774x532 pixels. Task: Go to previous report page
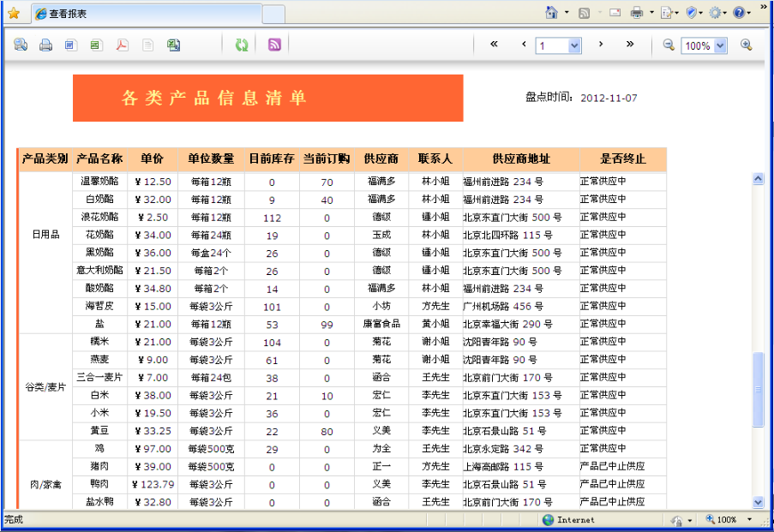524,44
